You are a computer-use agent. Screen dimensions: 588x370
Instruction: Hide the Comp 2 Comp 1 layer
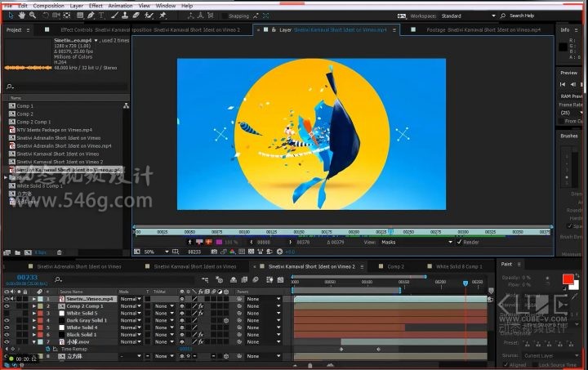click(x=7, y=306)
